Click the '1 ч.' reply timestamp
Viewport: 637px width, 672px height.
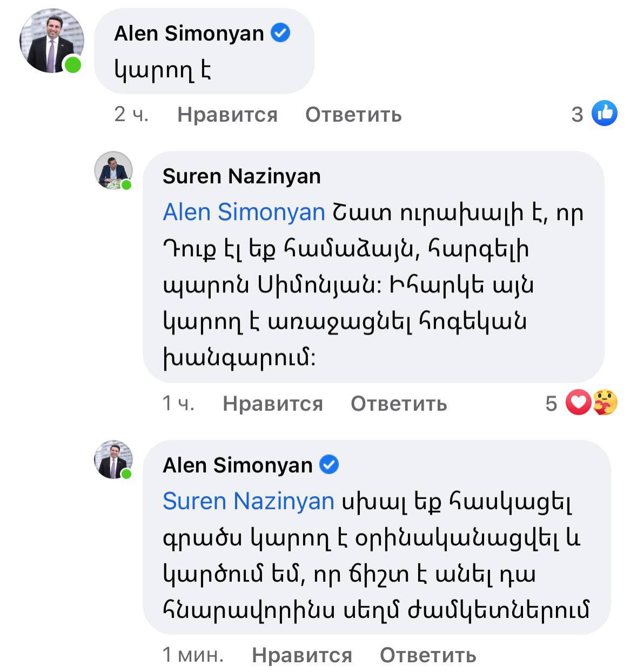(178, 404)
